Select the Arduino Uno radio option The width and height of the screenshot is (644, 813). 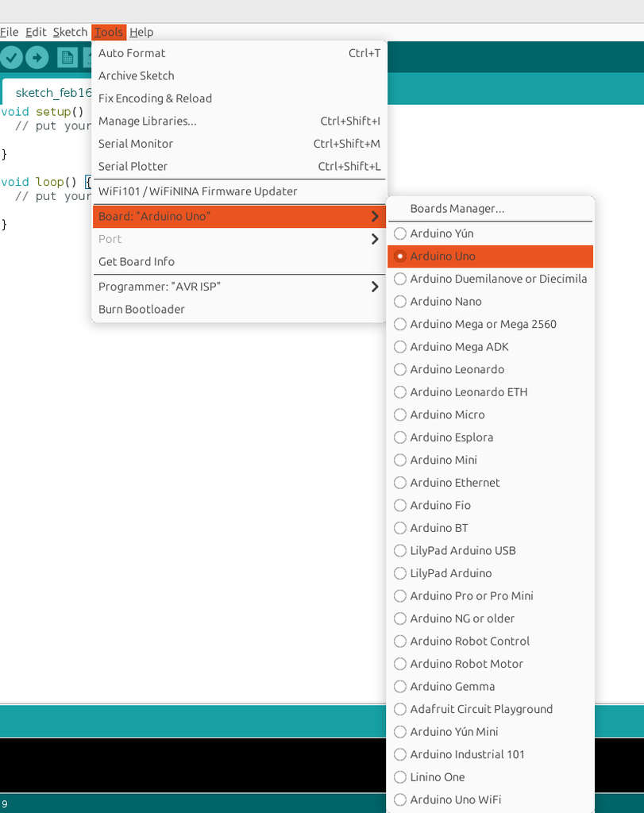point(490,256)
